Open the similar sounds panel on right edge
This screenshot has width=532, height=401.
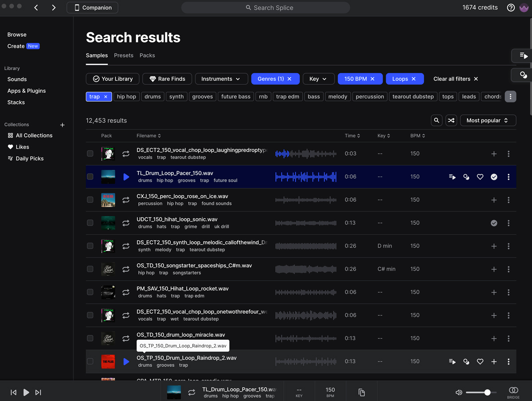523,75
